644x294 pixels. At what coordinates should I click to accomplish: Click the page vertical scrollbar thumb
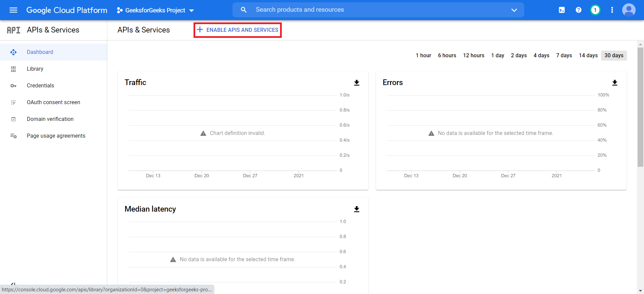click(640, 107)
